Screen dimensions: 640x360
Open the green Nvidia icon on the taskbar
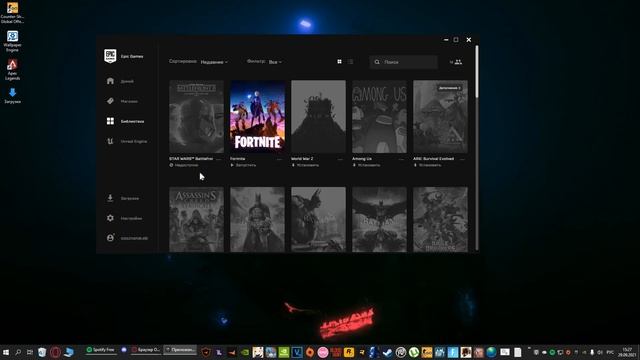click(284, 352)
